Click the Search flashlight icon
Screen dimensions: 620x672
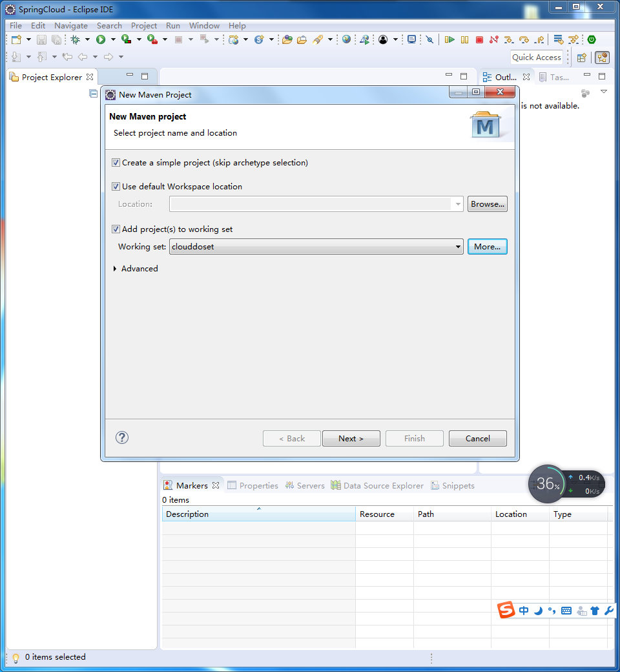(318, 40)
